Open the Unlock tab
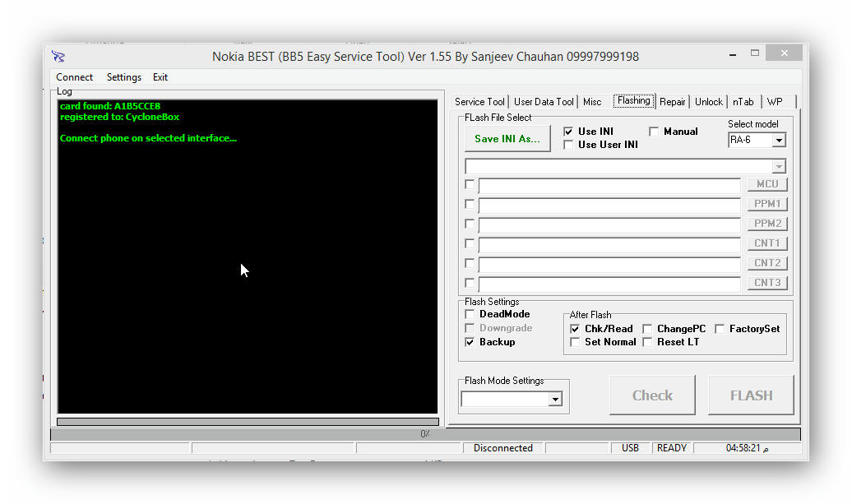Image resolution: width=852 pixels, height=504 pixels. pos(709,102)
